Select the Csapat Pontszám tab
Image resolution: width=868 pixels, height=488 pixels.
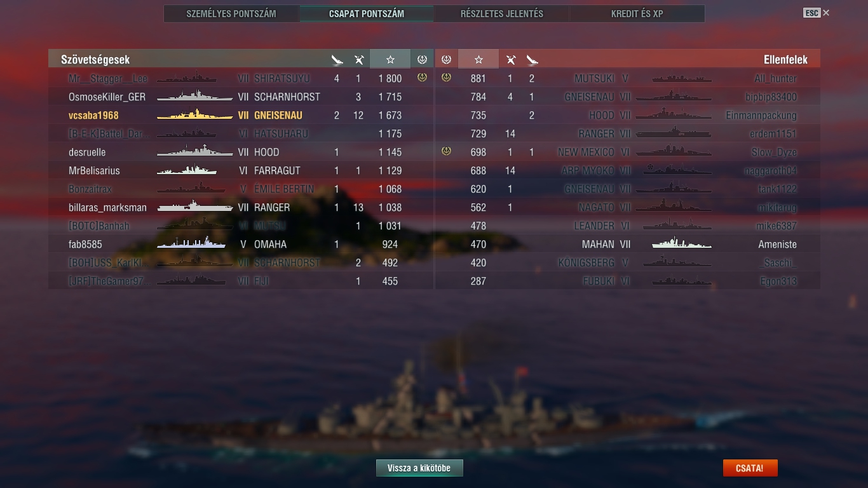367,13
